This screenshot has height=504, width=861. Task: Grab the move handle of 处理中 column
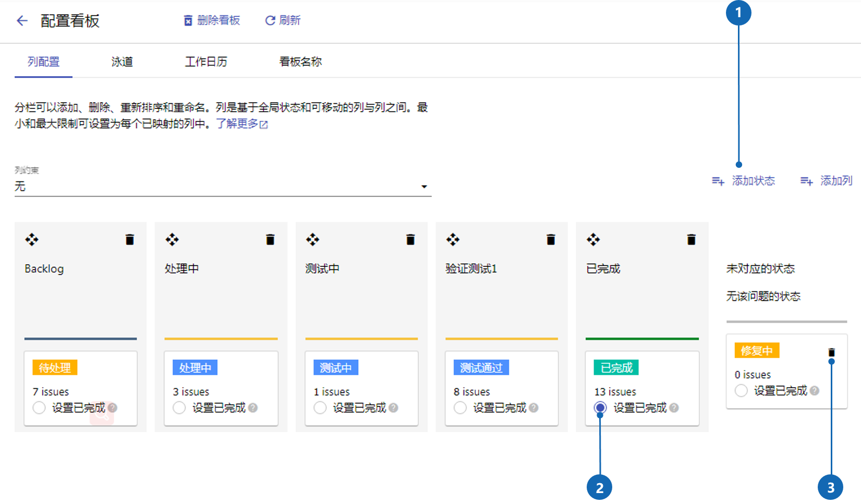[x=172, y=240]
